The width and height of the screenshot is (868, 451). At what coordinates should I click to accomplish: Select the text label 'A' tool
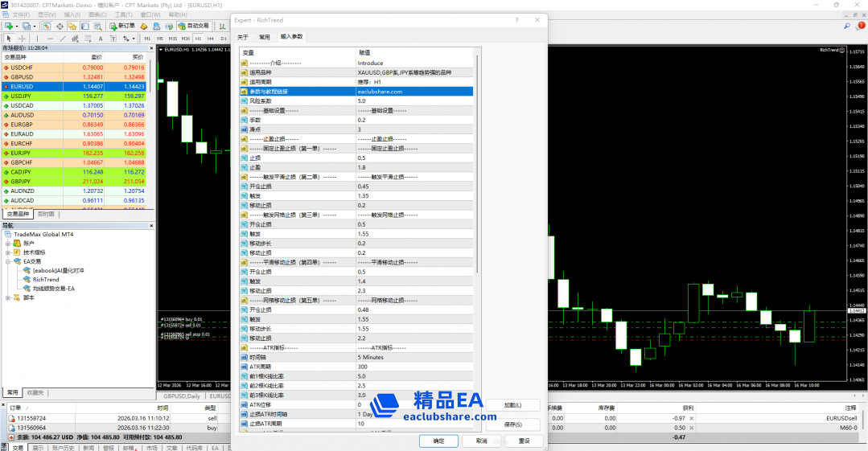pyautogui.click(x=100, y=38)
